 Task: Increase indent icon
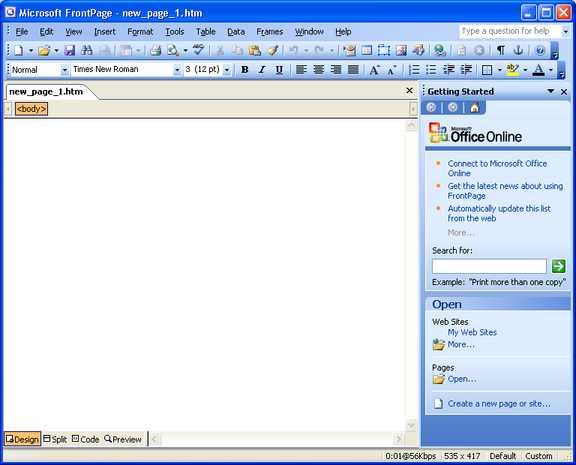click(x=466, y=69)
